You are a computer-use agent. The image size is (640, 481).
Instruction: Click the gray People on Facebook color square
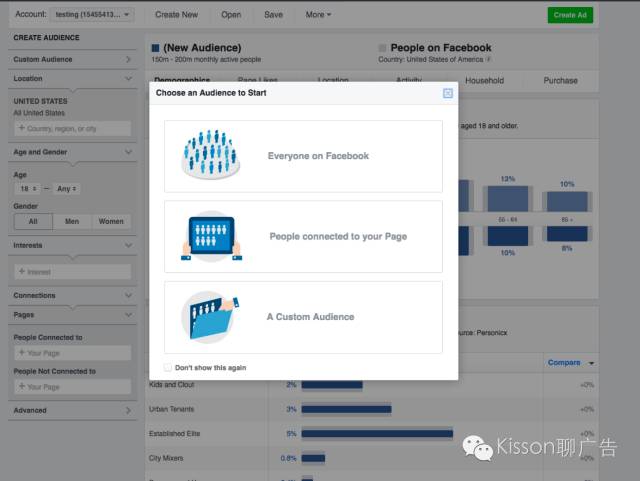click(382, 48)
